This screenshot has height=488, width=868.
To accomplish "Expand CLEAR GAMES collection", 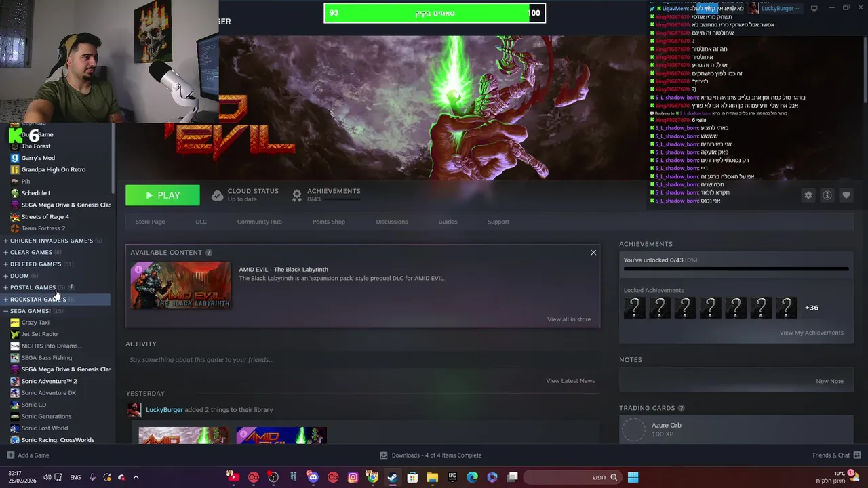I will [6, 252].
